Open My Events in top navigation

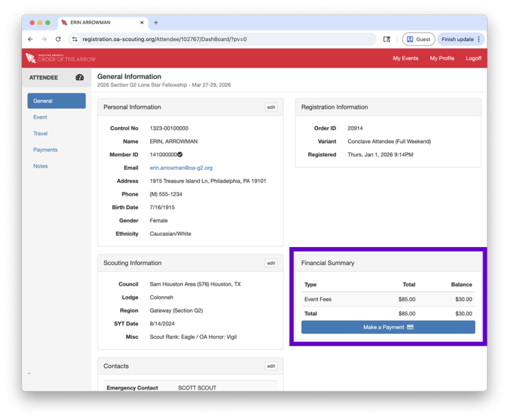tap(405, 58)
